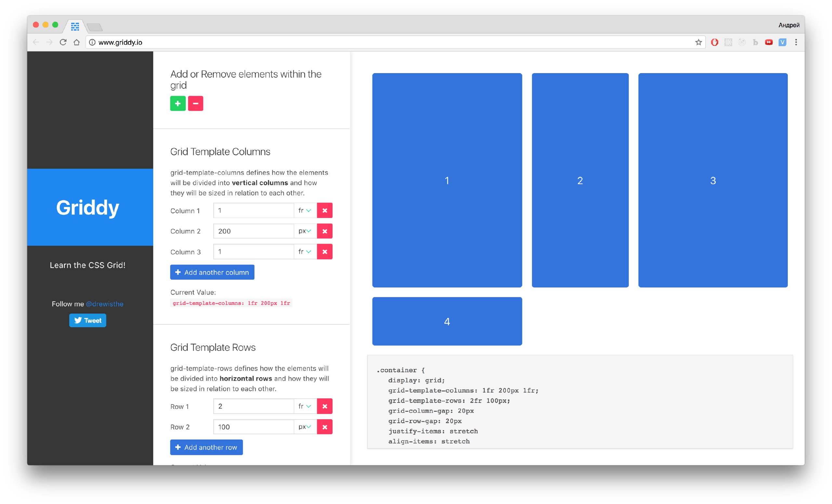
Task: Delete Column 2 with its red X
Action: click(324, 231)
